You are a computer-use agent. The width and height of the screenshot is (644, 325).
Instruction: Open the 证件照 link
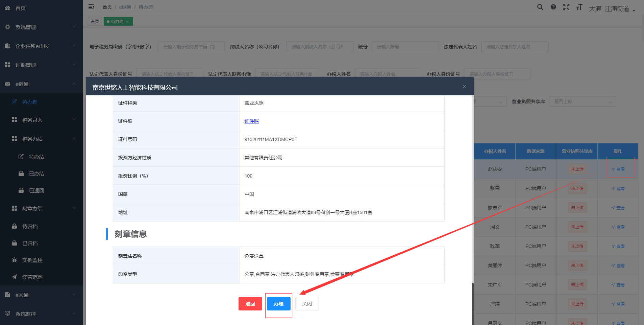tap(252, 121)
